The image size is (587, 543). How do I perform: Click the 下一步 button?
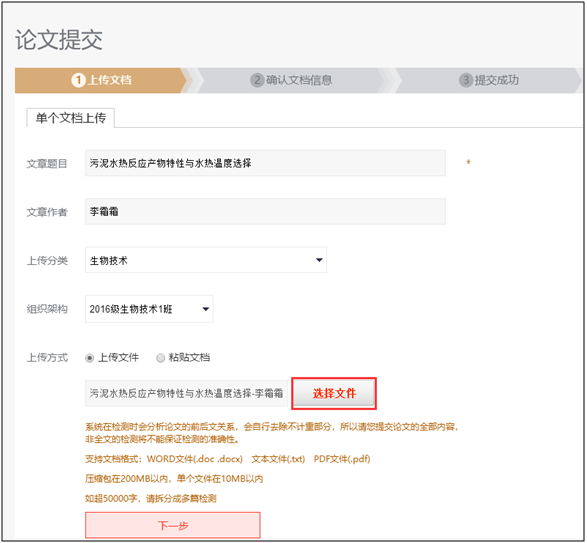coord(173,525)
